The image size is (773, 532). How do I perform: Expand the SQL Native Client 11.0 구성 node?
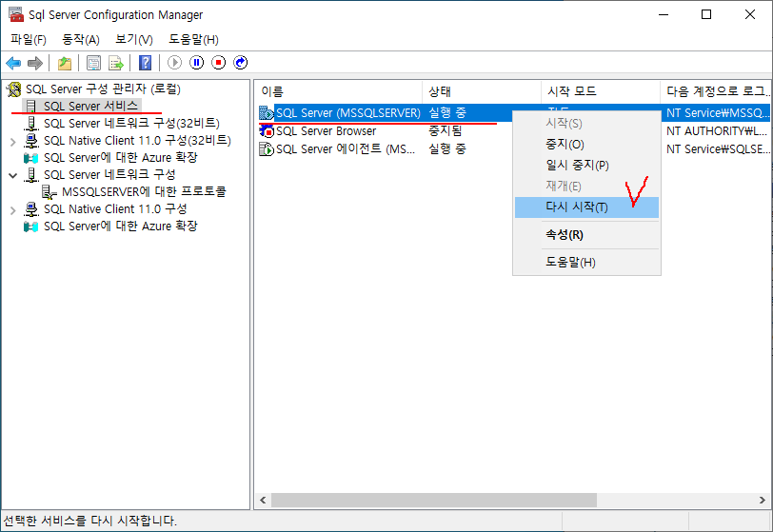(x=12, y=210)
